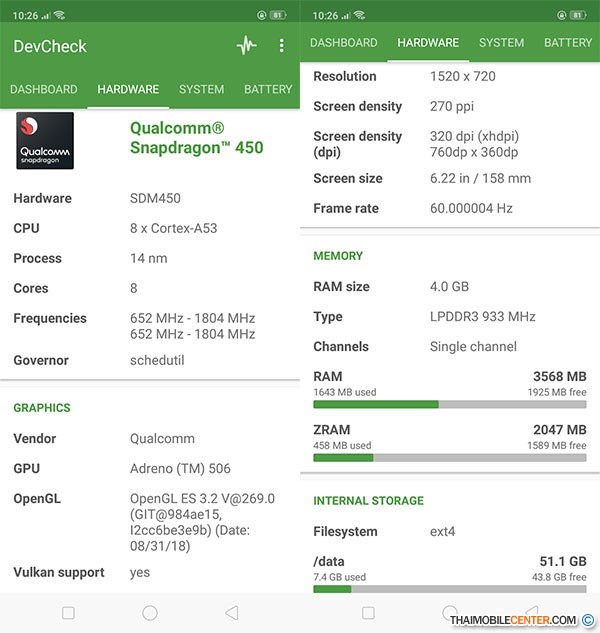Viewport: 600px width, 633px height.
Task: Select the '8 x Cortex-A53' CPU value
Action: [173, 228]
